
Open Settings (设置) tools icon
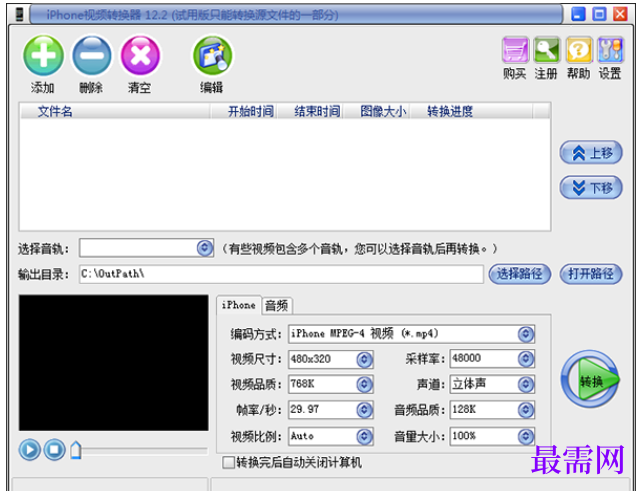611,50
